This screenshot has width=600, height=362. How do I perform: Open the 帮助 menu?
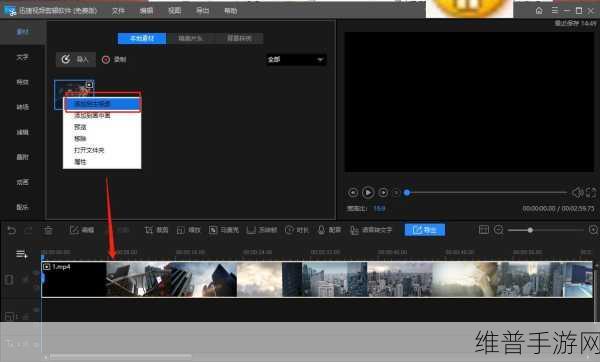point(230,11)
